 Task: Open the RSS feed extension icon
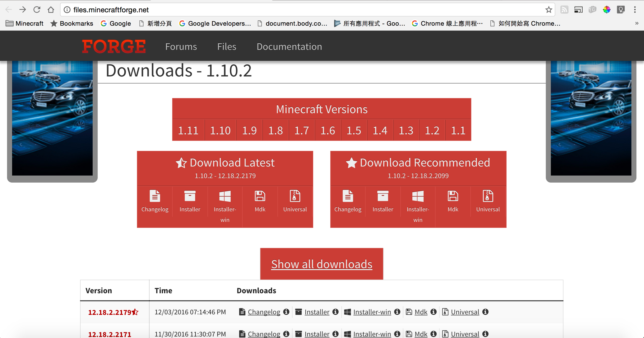tap(564, 10)
